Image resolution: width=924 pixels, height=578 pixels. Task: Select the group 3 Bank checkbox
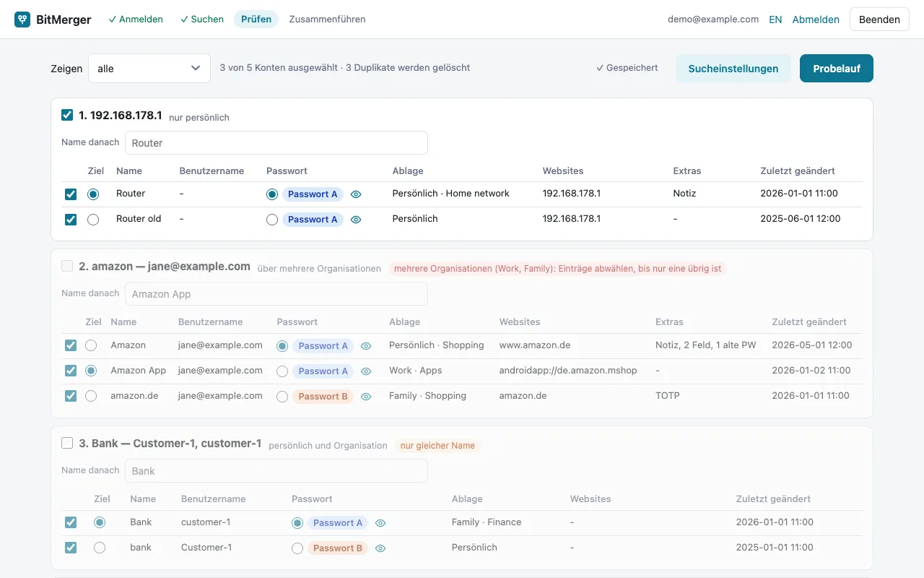coord(67,443)
